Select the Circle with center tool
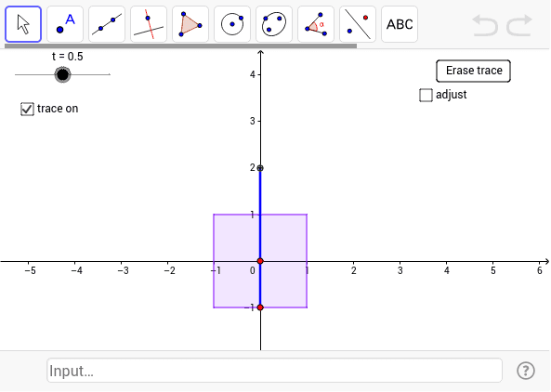The height and width of the screenshot is (392, 551). tap(232, 24)
